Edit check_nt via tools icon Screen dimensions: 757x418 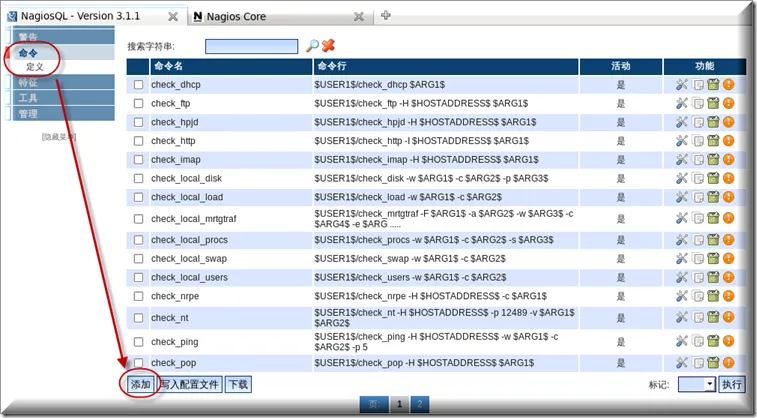(681, 318)
